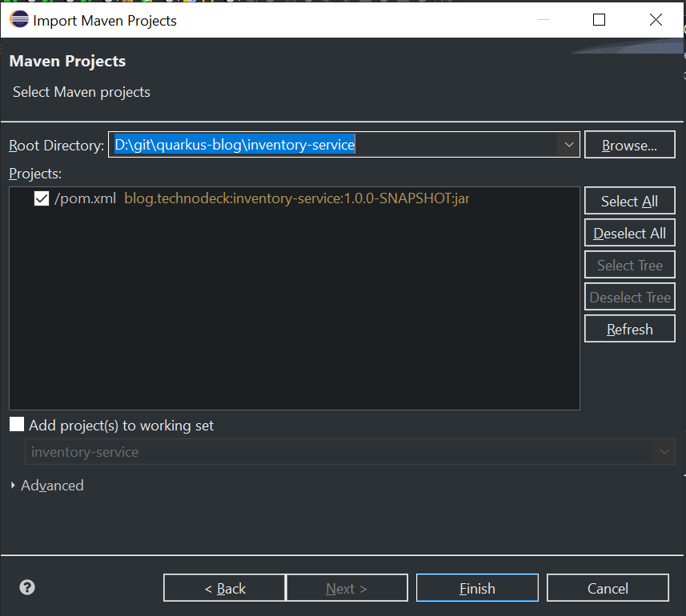Click the Eclipse logo in title bar

click(19, 20)
